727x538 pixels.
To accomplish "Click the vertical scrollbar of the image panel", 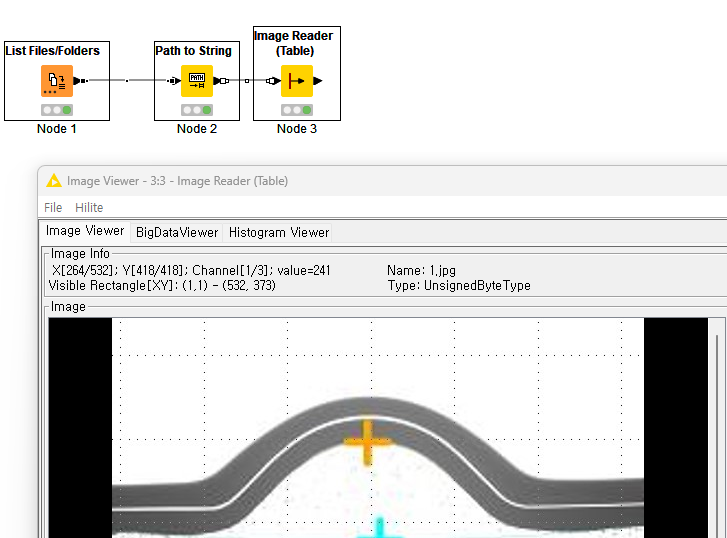I will (x=717, y=436).
